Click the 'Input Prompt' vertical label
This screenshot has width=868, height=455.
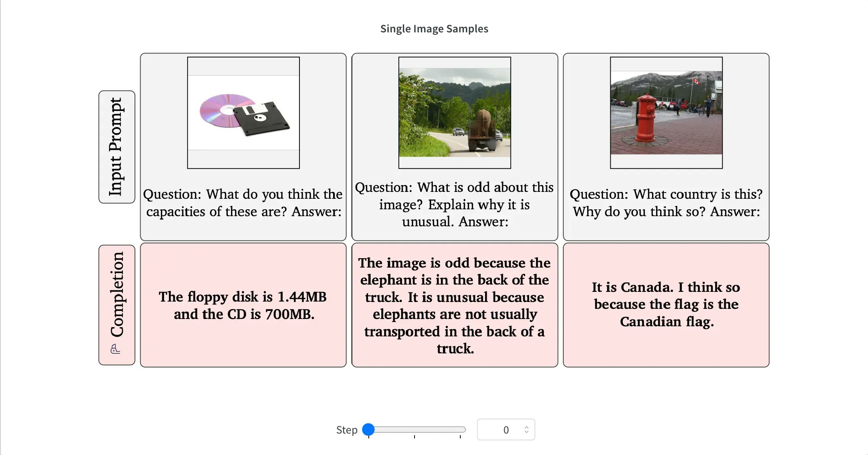117,147
